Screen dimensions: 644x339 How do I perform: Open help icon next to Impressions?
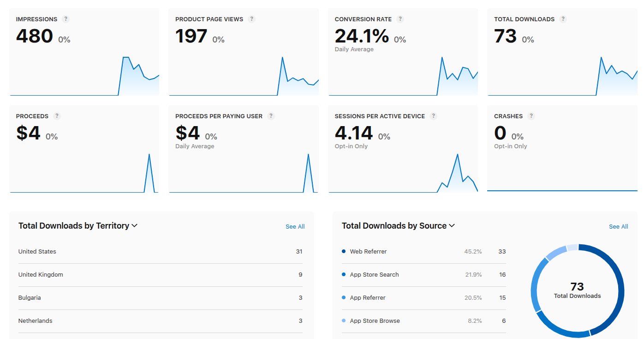(66, 19)
